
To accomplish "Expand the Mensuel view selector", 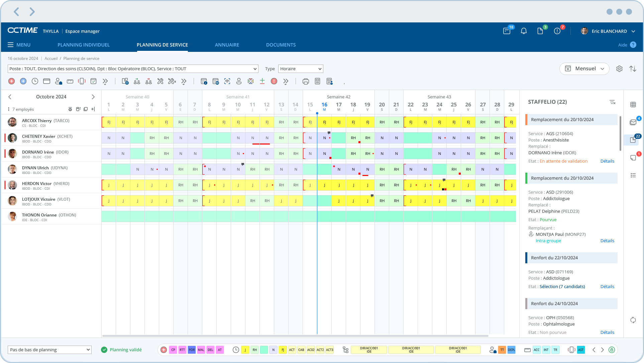I will tap(584, 69).
